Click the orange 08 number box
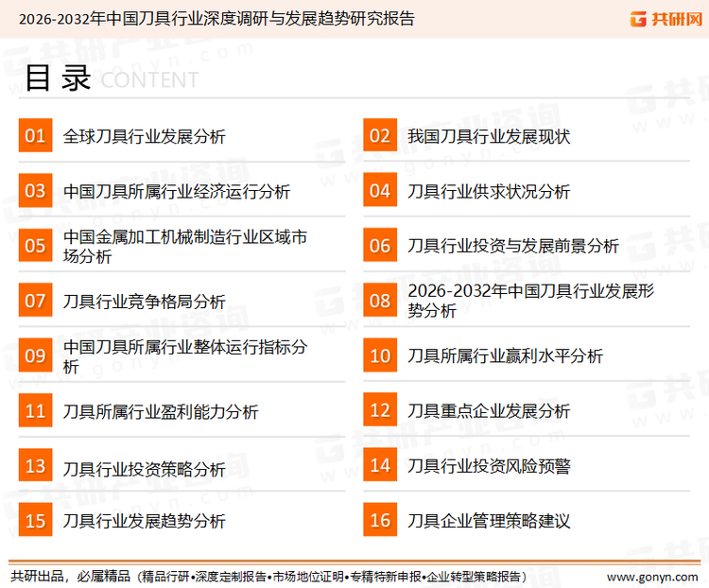The height and width of the screenshot is (588, 709). tap(380, 300)
